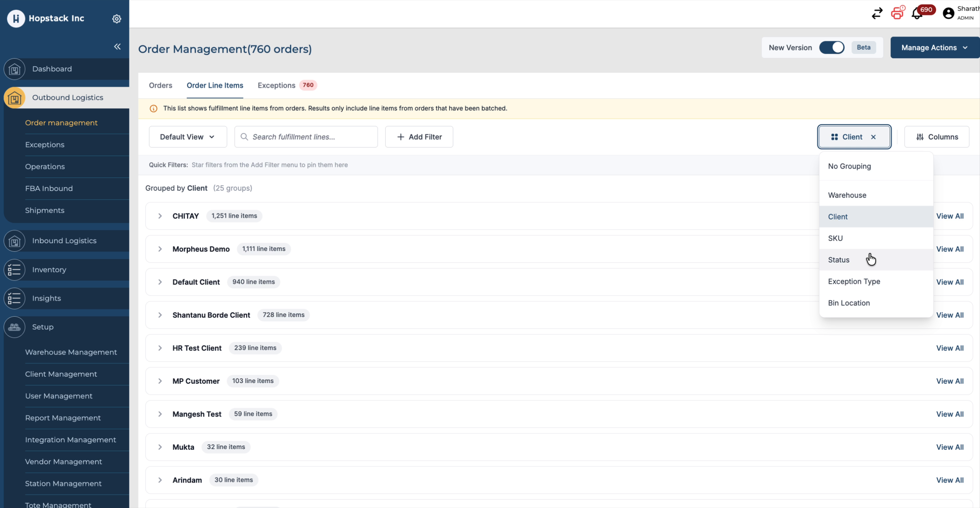Open the Sharath user profile avatar

(948, 13)
